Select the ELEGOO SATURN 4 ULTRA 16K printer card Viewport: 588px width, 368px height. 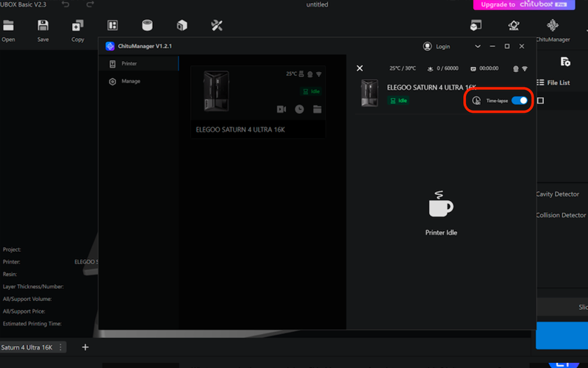(x=258, y=102)
